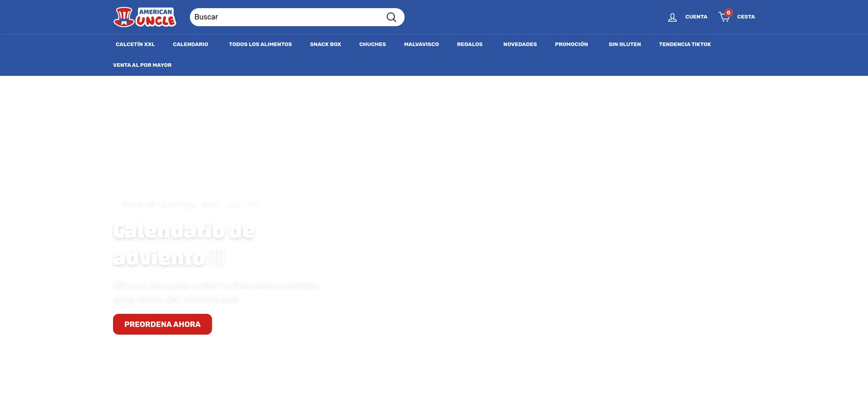Click the user account icon
The height and width of the screenshot is (401, 868).
click(672, 17)
